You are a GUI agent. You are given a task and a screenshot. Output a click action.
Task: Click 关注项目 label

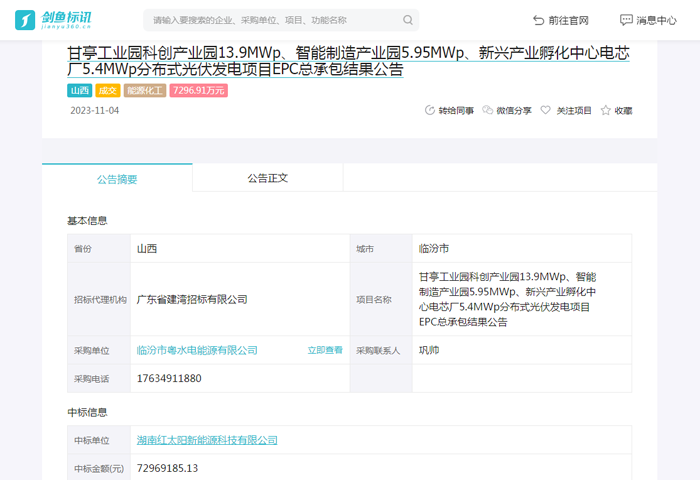(x=574, y=111)
